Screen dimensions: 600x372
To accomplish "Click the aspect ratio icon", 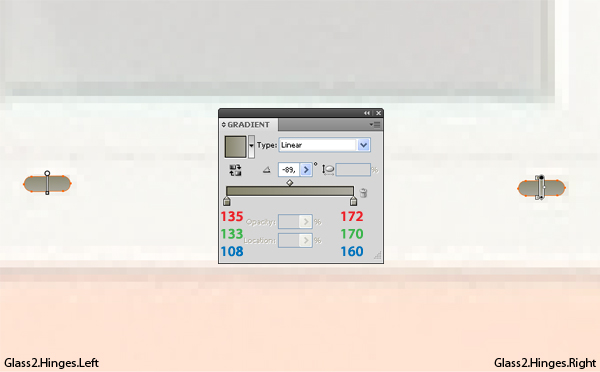I will coord(328,170).
